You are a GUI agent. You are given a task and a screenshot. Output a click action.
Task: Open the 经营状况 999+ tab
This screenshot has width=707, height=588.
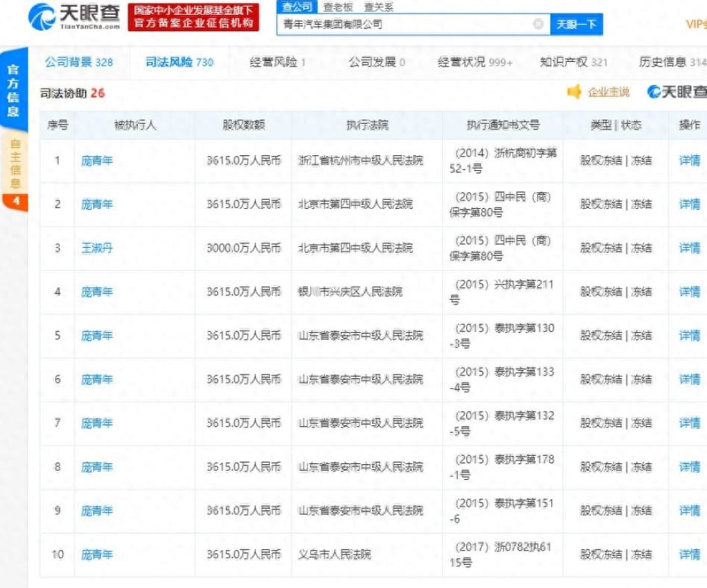[x=474, y=62]
